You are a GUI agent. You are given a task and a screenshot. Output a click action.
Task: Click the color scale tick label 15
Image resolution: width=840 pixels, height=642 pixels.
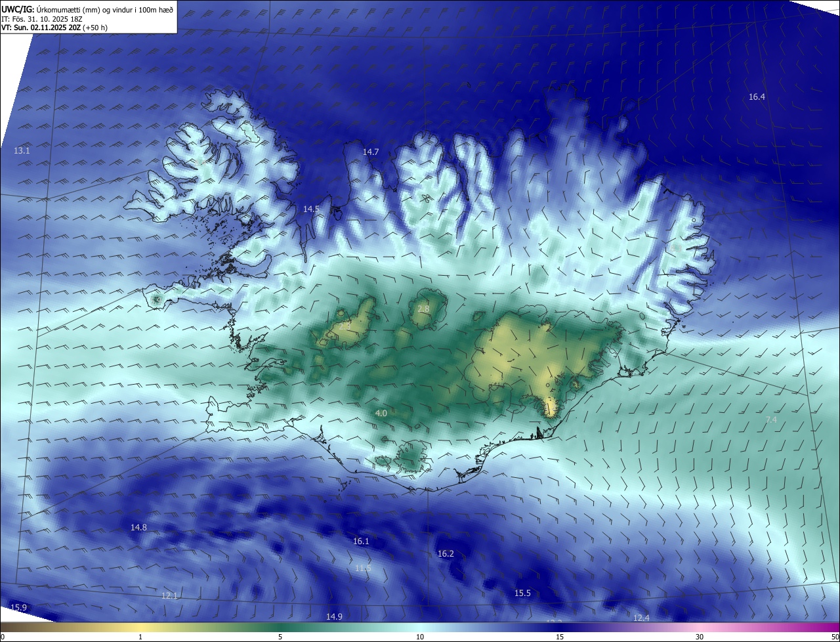pyautogui.click(x=560, y=637)
